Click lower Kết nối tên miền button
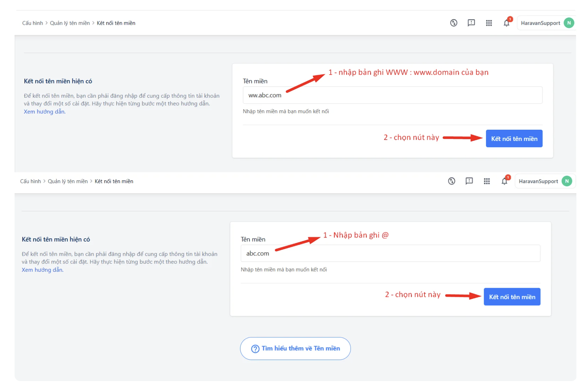Viewport: 588px width, 388px height. coord(512,297)
